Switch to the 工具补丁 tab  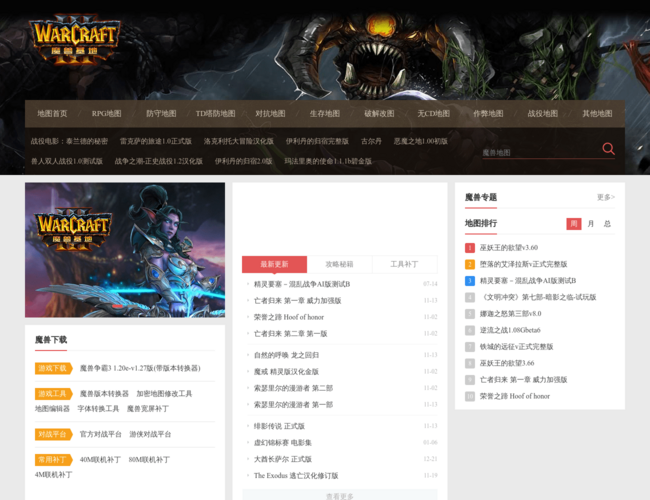[404, 265]
